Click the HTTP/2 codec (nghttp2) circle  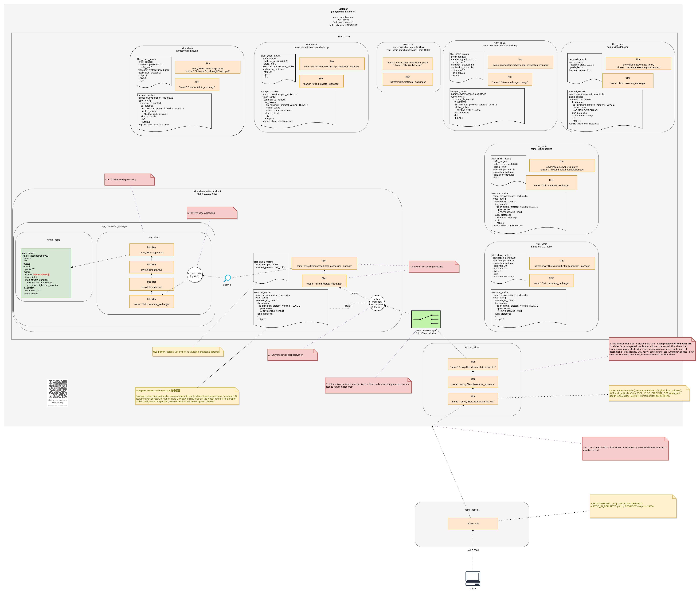click(x=195, y=275)
